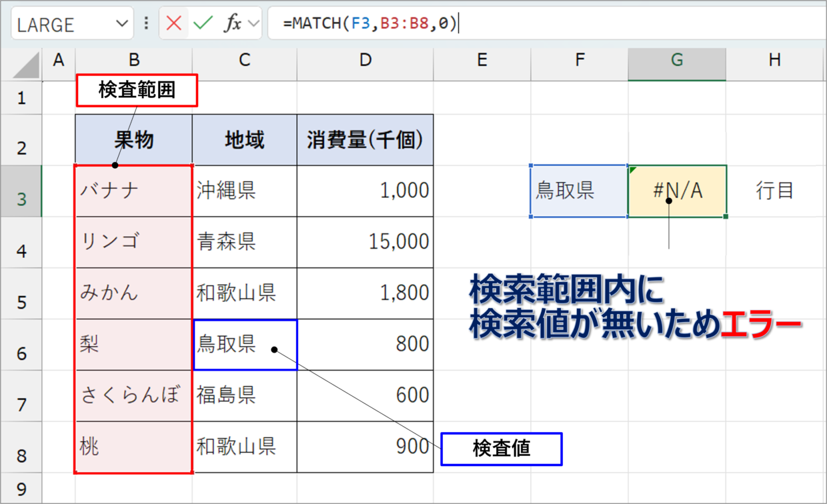Select row 8 header
The image size is (827, 504).
[x=21, y=447]
